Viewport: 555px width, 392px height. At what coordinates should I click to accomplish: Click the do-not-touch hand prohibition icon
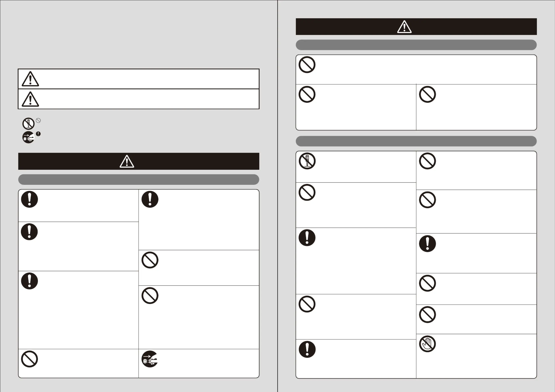[427, 344]
